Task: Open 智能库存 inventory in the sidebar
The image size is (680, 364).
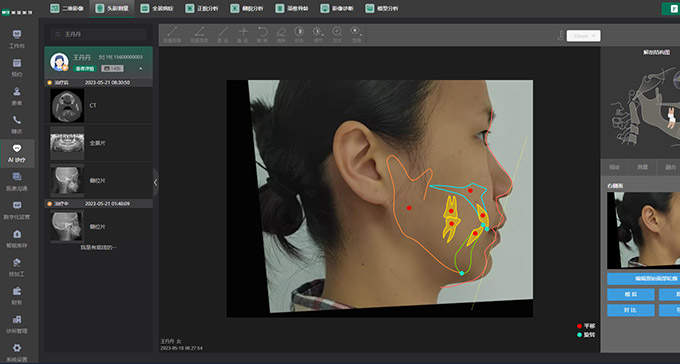Action: tap(16, 239)
